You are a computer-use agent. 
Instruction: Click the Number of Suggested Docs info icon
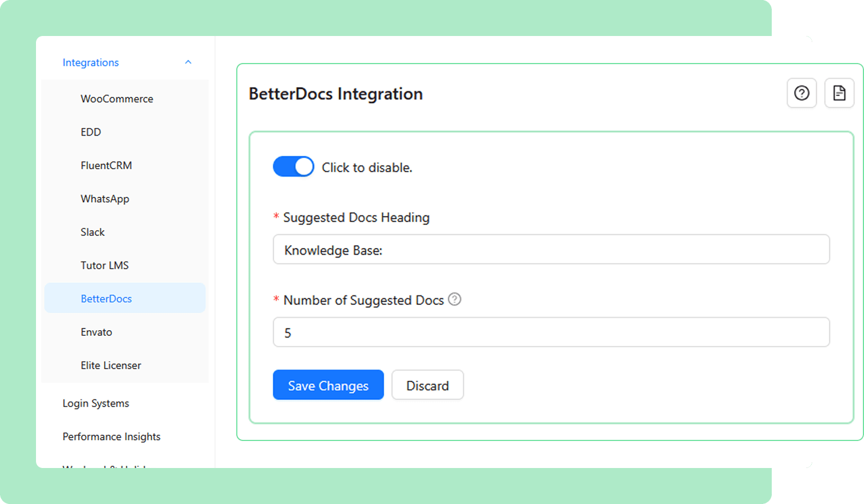[x=454, y=299]
